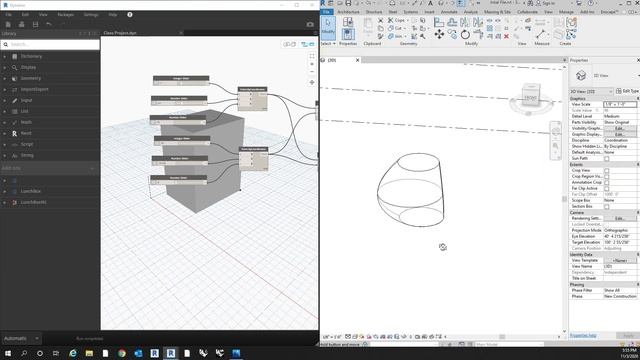Click the Paste clipboard icon
This screenshot has height=360, width=640.
[368, 26]
